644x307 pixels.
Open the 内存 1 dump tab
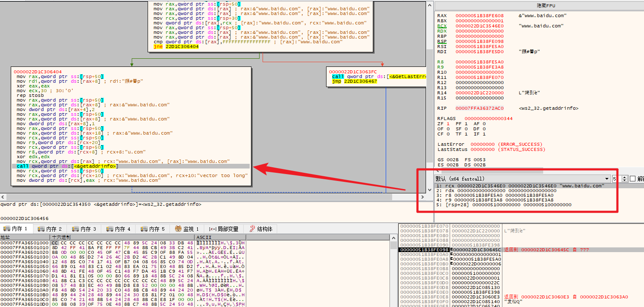(16, 229)
